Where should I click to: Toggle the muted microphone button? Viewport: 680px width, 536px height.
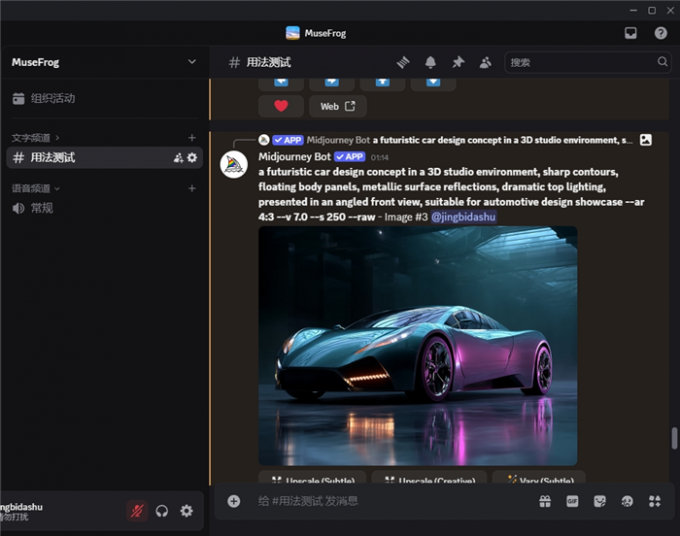click(137, 511)
